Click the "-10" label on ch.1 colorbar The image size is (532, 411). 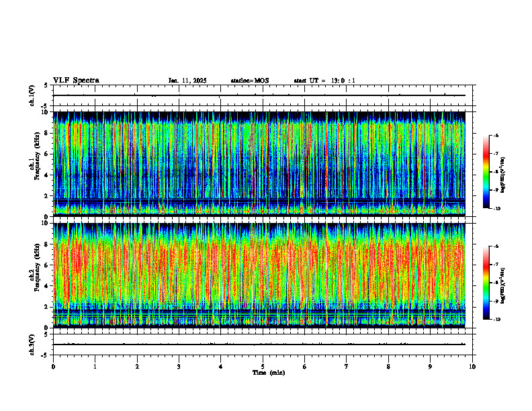(x=496, y=209)
